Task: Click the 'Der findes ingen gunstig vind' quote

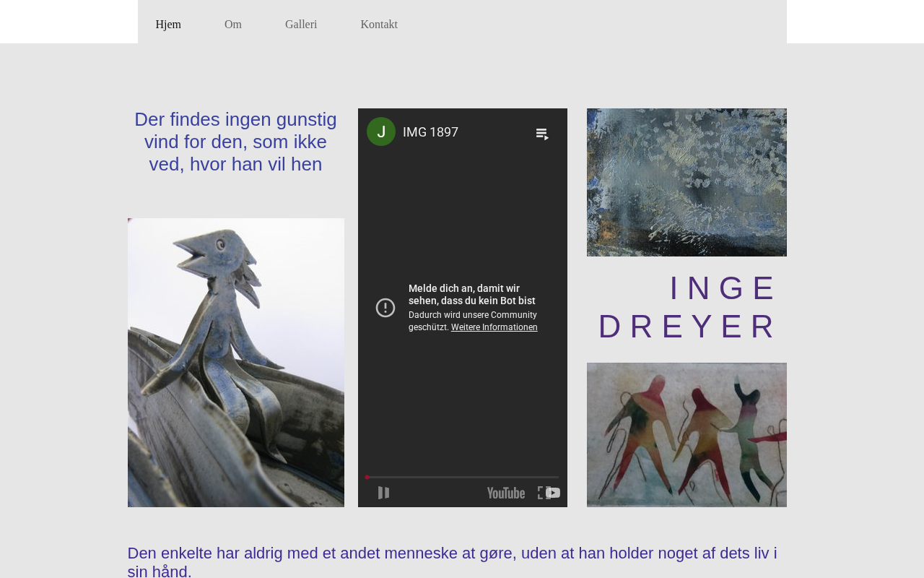Action: 235,142
